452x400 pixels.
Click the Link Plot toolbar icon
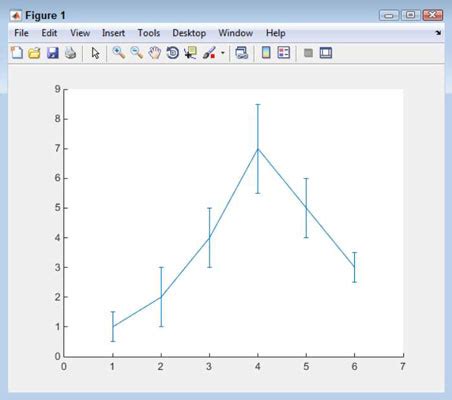[242, 53]
